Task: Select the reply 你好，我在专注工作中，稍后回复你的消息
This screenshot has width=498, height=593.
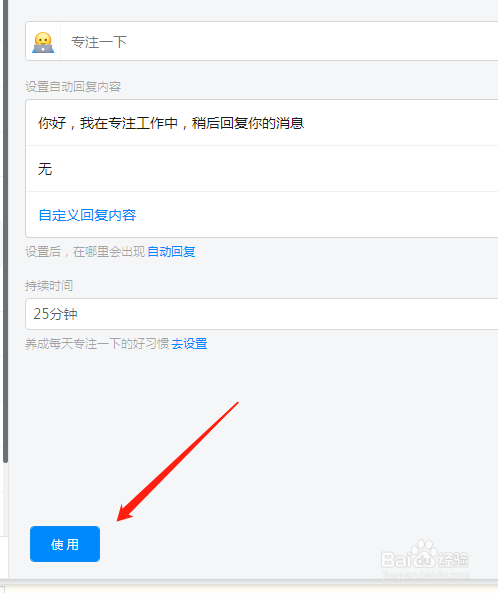Action: 262,123
